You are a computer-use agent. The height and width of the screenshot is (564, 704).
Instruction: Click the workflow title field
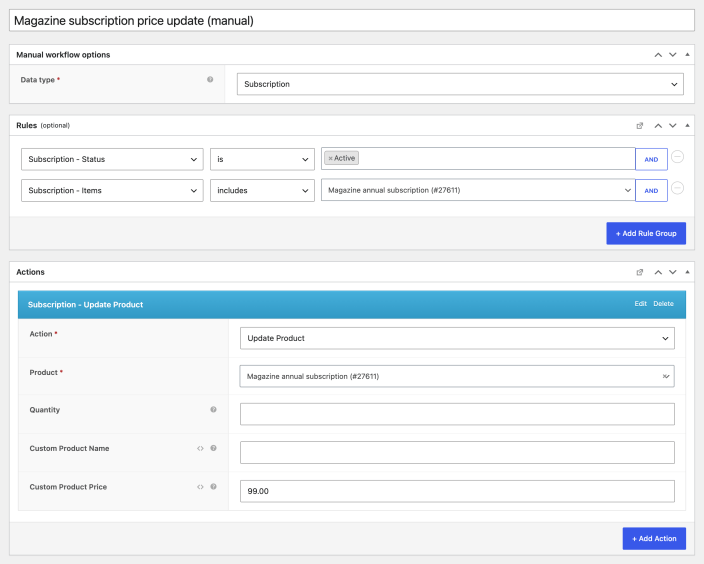click(x=352, y=21)
